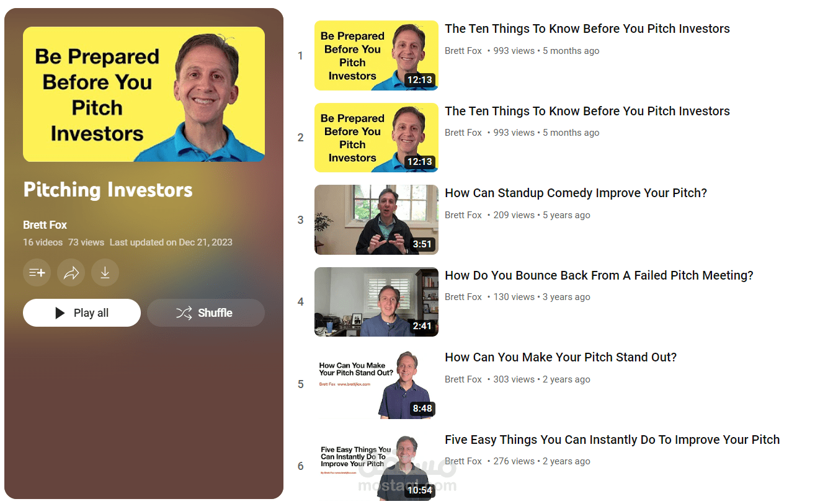Viewport: 815px width, 504px height.
Task: Click the Shuffle button
Action: tap(206, 313)
